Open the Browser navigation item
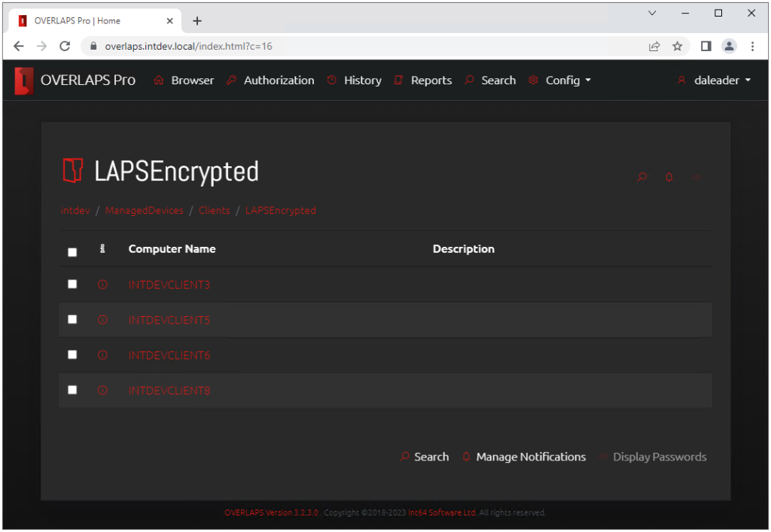 [x=184, y=81]
